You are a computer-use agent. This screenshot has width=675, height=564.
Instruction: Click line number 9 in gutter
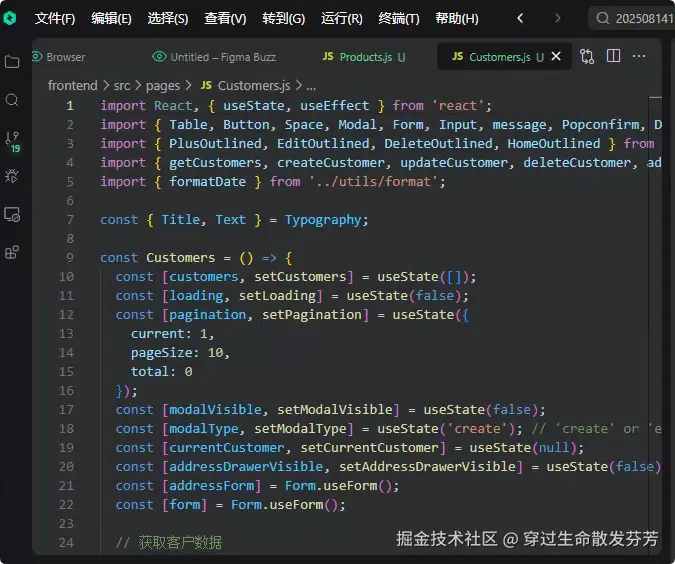pyautogui.click(x=70, y=257)
